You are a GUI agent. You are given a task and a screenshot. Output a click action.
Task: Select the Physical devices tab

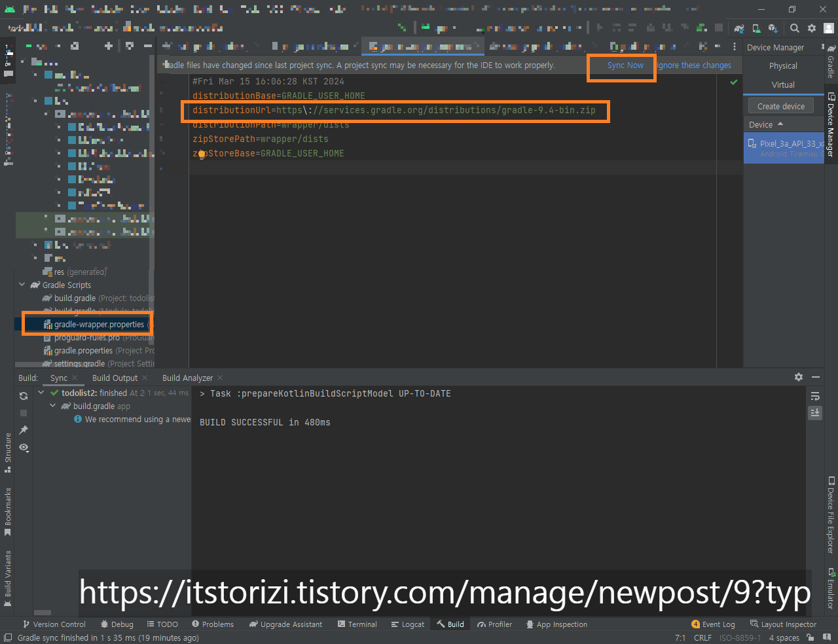tap(783, 66)
